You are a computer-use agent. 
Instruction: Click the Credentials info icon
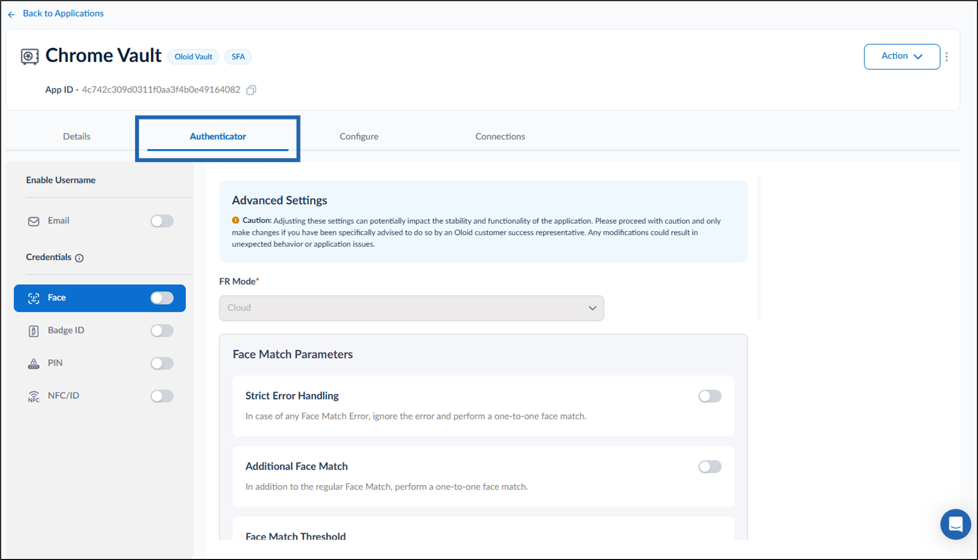pos(79,258)
